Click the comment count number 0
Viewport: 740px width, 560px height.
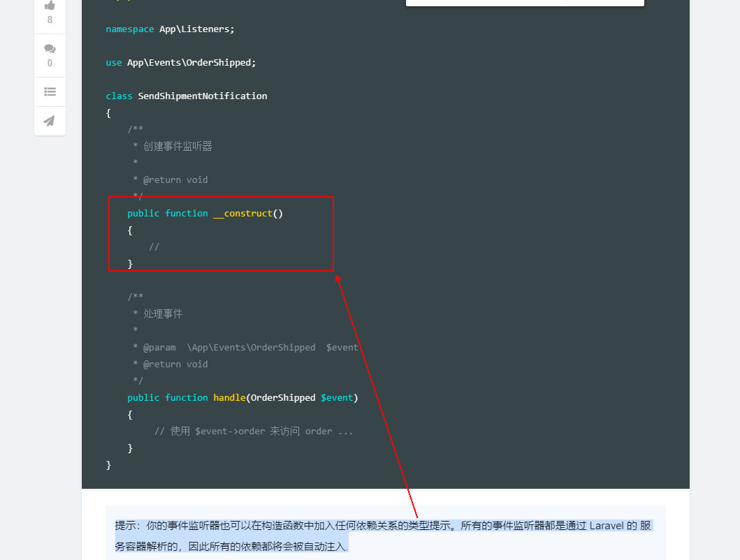point(50,64)
